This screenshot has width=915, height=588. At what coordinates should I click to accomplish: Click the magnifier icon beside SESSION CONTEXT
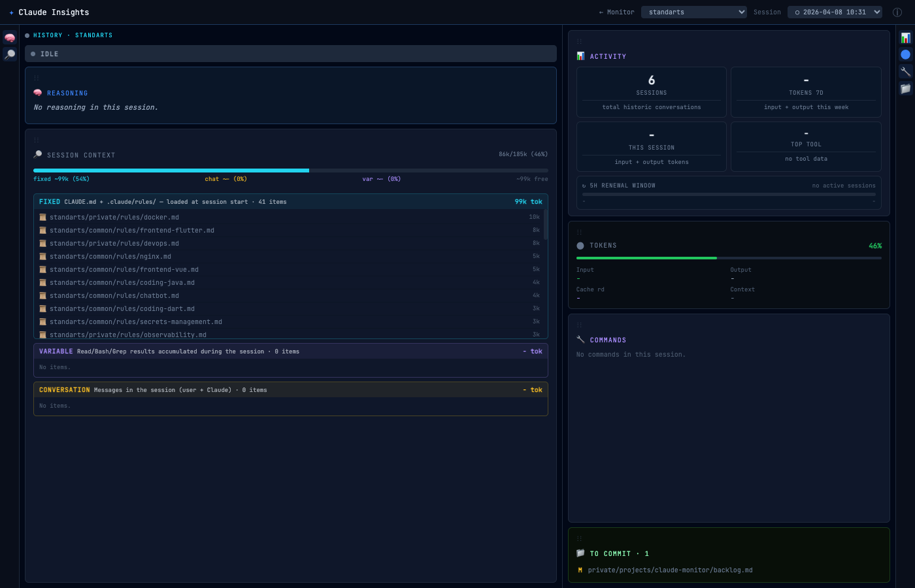coord(38,155)
